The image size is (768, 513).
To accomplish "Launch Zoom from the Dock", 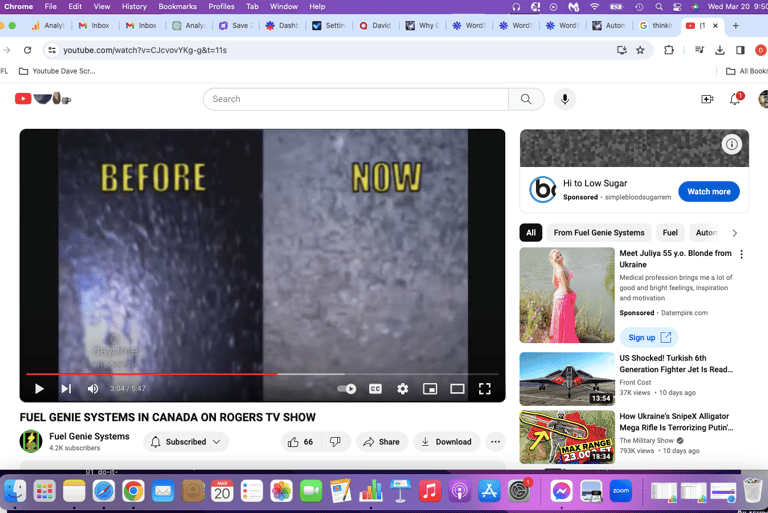I will (621, 491).
